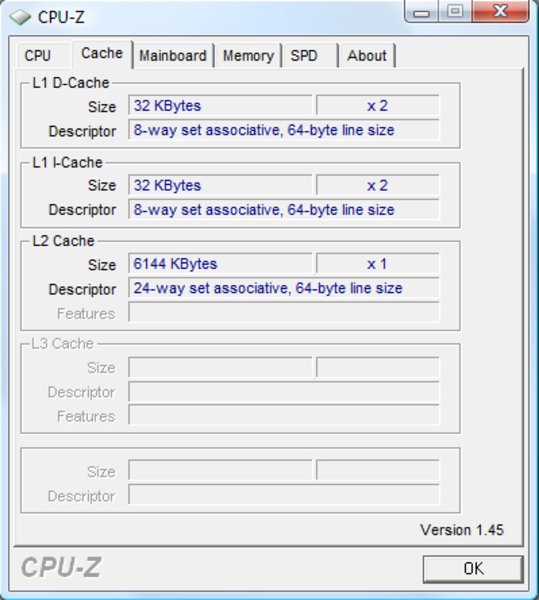Open the Memory tab
539x600 pixels.
[248, 56]
